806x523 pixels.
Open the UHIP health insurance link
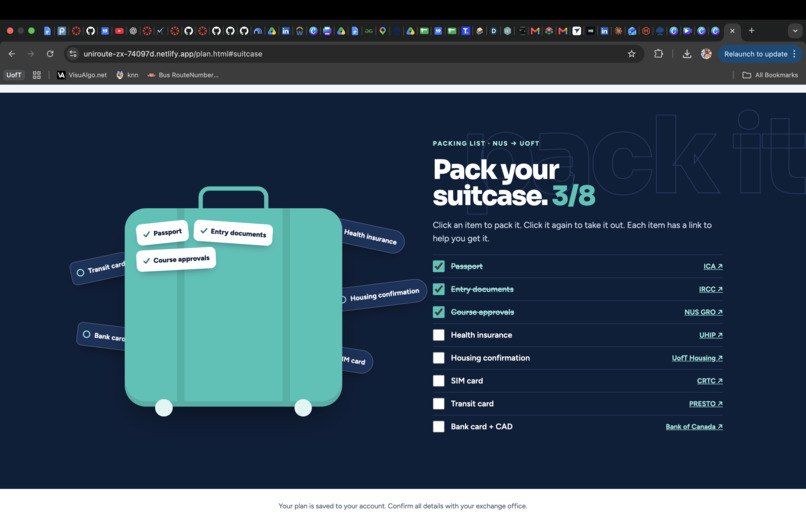click(x=711, y=335)
